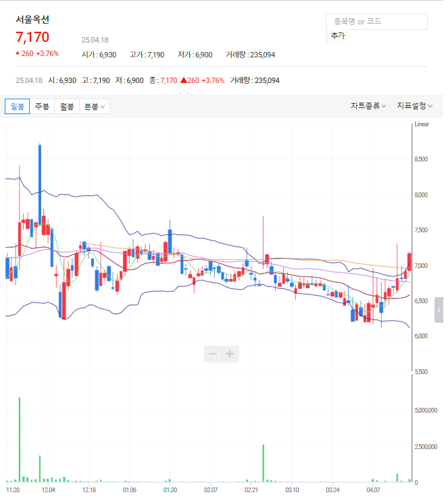Image resolution: width=448 pixels, height=501 pixels.
Task: Click the 종:7,170 close value in info row
Action: (x=163, y=80)
